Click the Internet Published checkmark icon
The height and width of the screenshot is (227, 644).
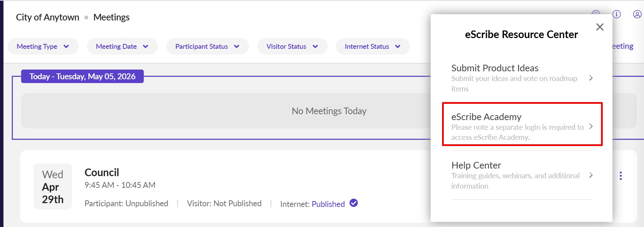tap(354, 203)
